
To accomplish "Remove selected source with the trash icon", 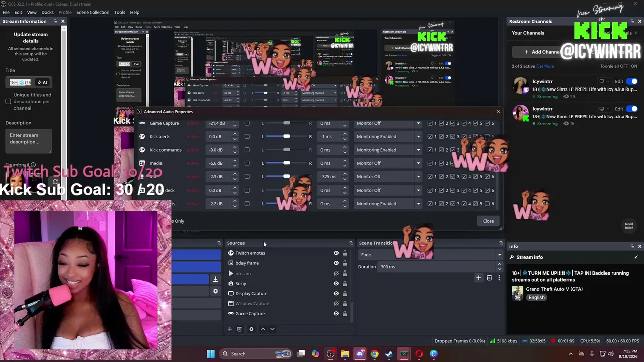I will (x=239, y=329).
